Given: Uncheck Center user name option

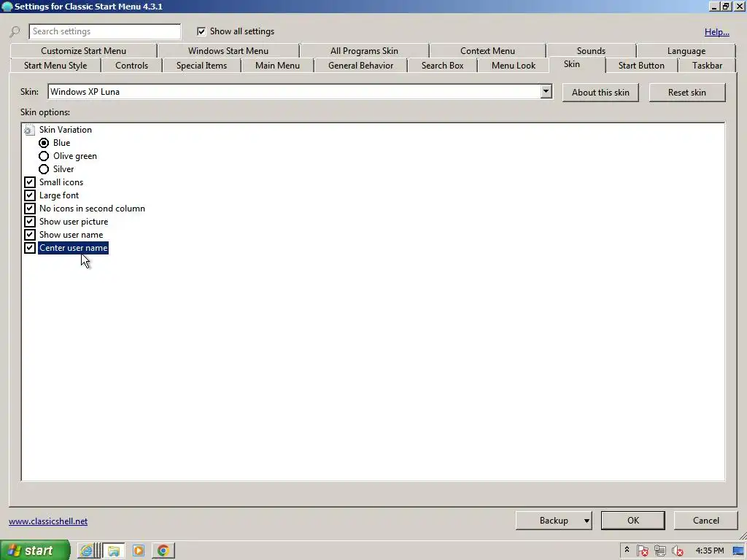Looking at the screenshot, I should [29, 248].
